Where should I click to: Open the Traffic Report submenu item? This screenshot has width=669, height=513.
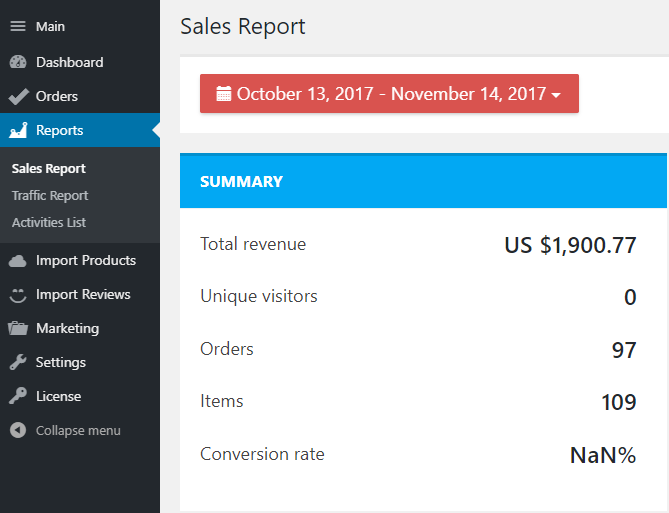pyautogui.click(x=50, y=195)
